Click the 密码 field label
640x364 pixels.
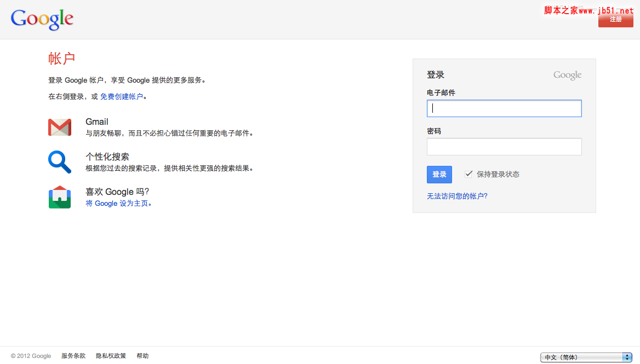tap(434, 131)
